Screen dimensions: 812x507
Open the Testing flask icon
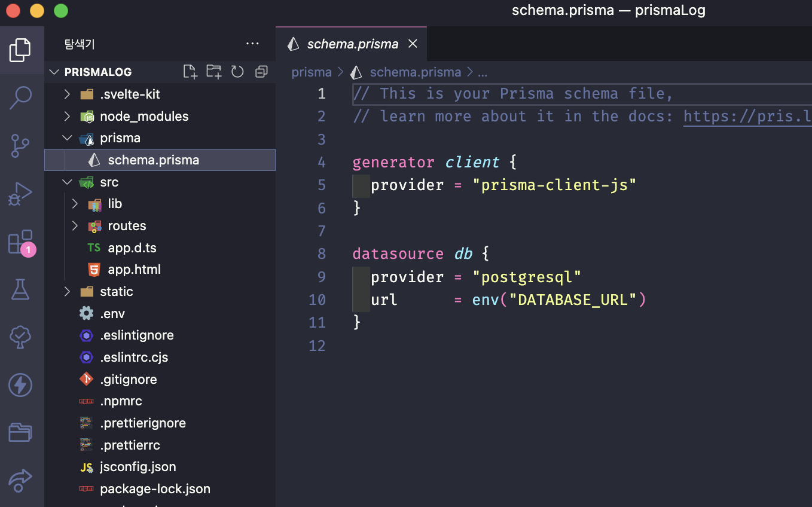click(20, 289)
